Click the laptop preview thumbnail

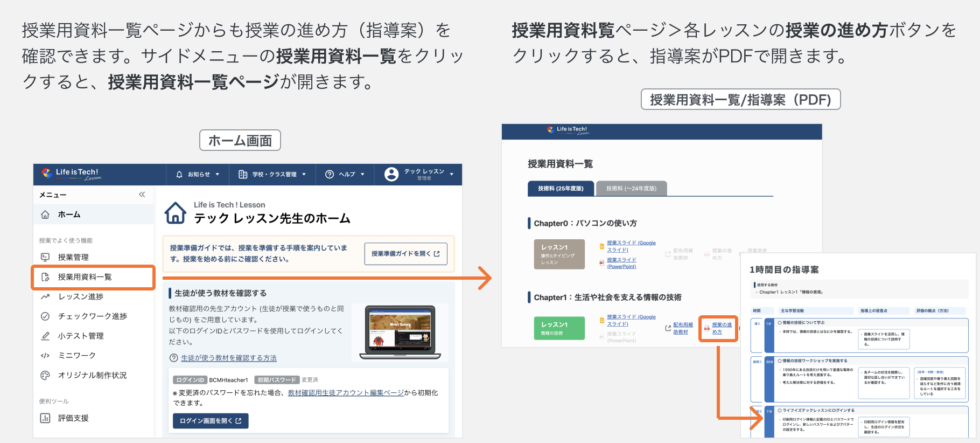tap(400, 333)
